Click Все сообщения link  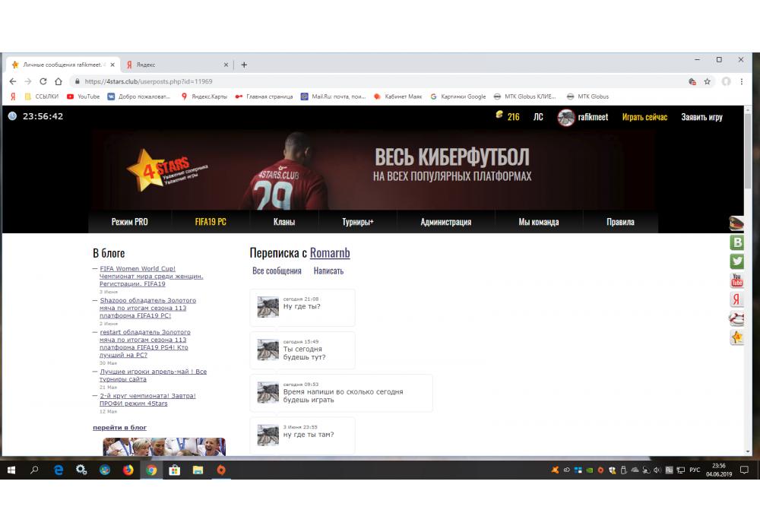(277, 271)
